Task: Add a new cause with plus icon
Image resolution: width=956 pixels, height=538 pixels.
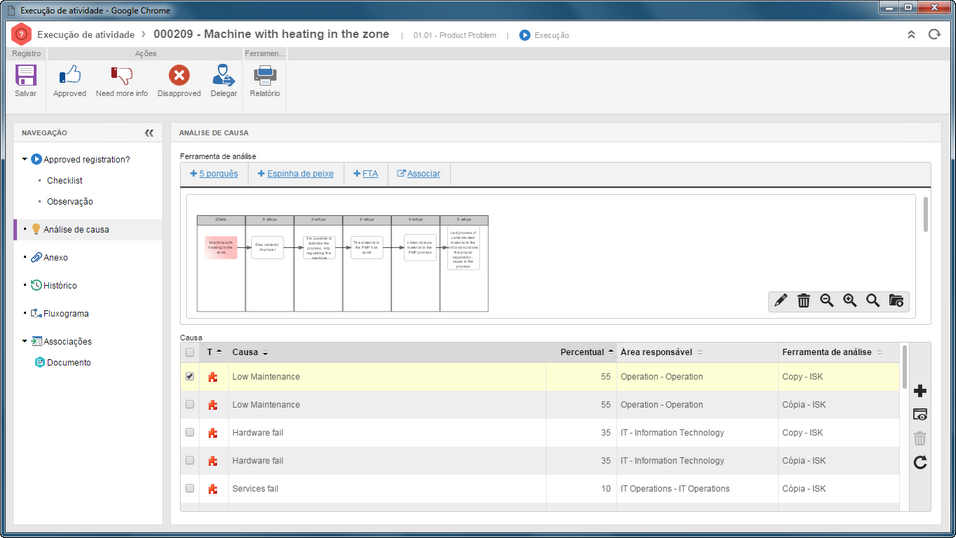Action: [920, 391]
